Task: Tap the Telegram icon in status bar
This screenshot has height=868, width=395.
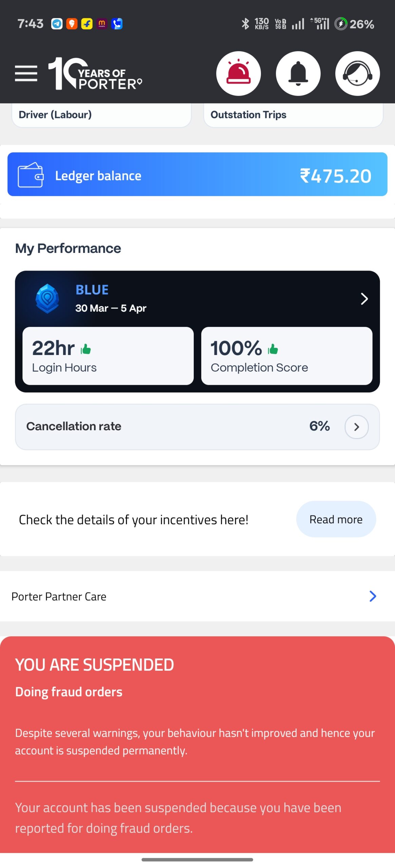Action: (57, 24)
